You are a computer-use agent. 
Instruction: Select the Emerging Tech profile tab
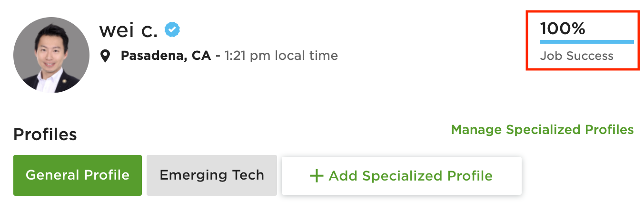[211, 175]
